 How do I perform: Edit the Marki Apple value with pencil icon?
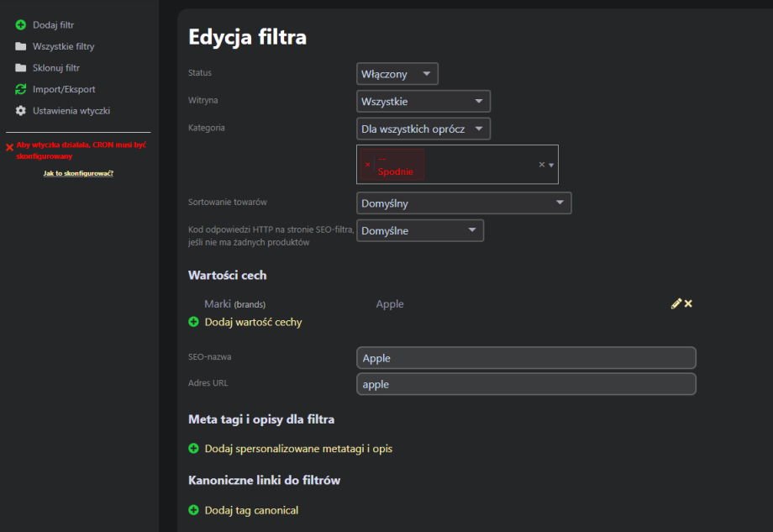(x=676, y=303)
